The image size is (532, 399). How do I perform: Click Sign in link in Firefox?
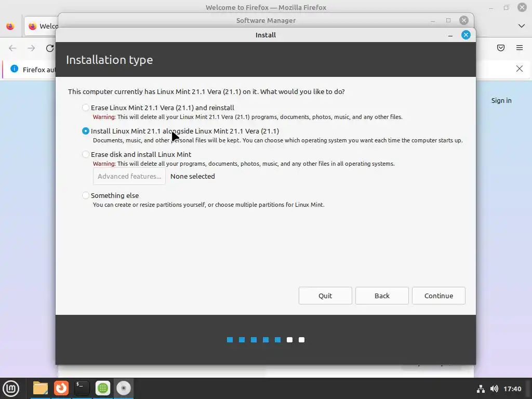[501, 100]
